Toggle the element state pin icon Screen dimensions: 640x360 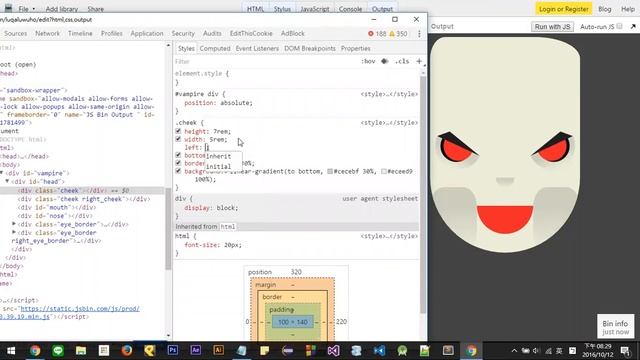click(384, 61)
